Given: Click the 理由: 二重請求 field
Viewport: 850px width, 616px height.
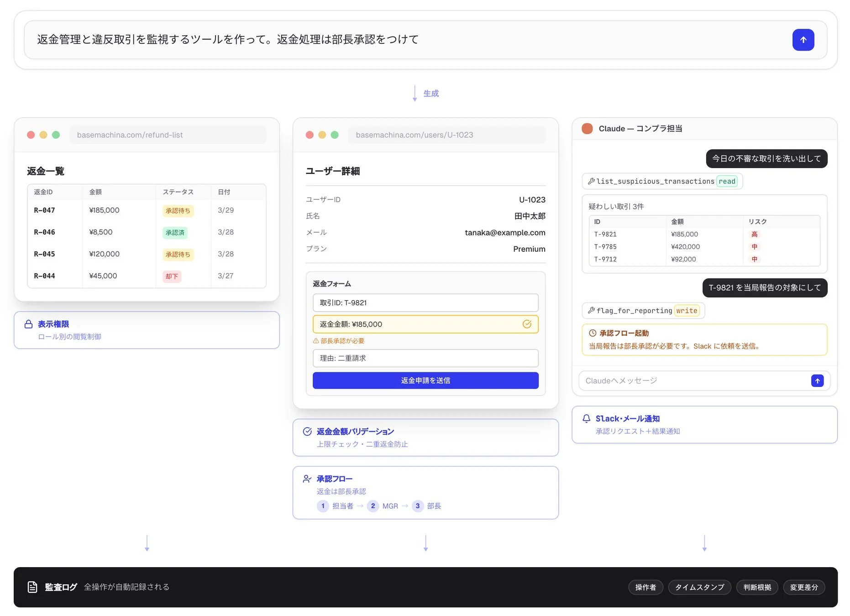Looking at the screenshot, I should coord(425,358).
